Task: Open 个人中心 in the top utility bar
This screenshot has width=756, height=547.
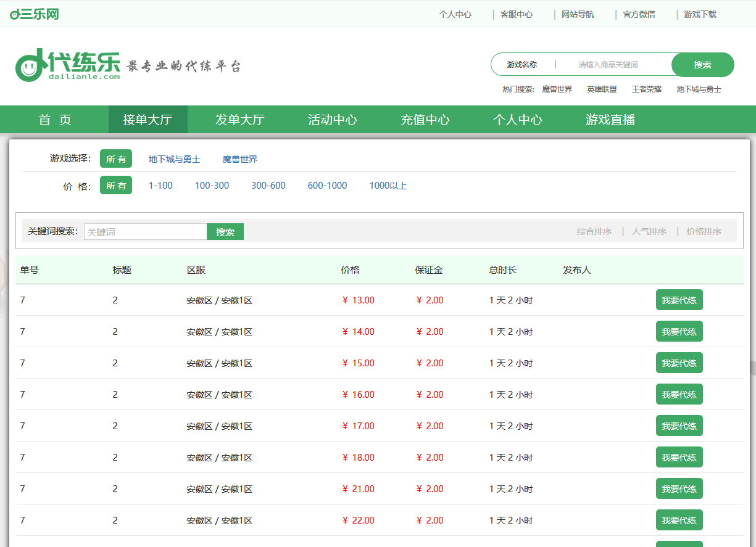Action: [455, 14]
